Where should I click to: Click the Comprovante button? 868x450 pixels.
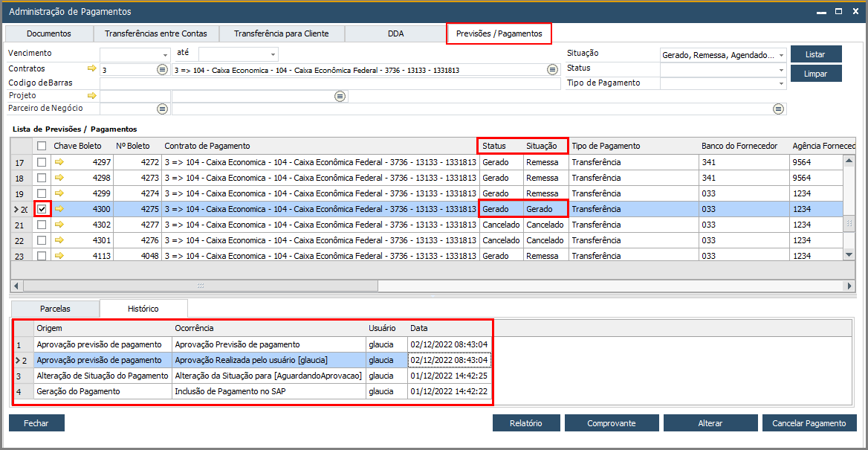pyautogui.click(x=611, y=422)
